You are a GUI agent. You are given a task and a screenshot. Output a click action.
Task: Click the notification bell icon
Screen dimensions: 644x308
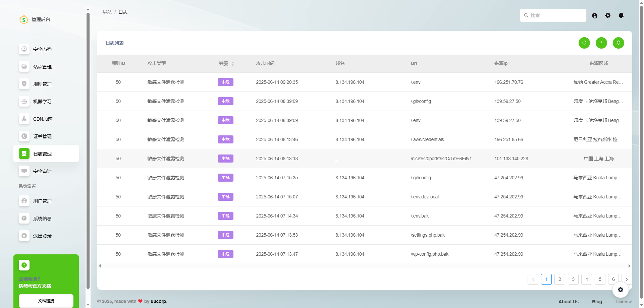coord(621,16)
